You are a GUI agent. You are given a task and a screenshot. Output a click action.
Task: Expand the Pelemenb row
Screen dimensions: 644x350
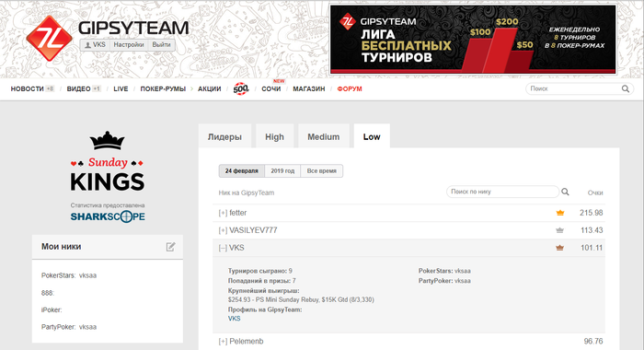click(x=223, y=342)
